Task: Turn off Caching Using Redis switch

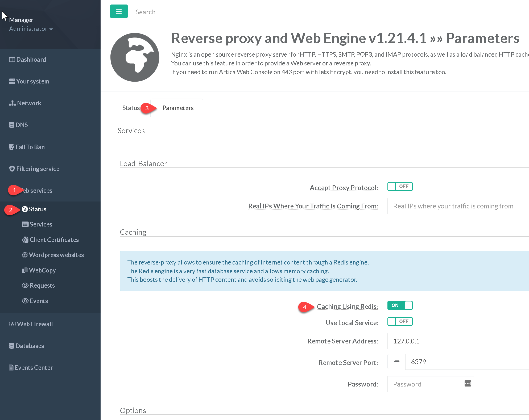Action: click(x=400, y=305)
